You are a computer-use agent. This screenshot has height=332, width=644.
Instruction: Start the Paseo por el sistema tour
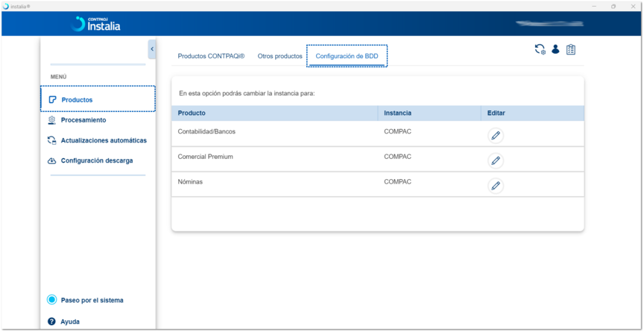92,300
